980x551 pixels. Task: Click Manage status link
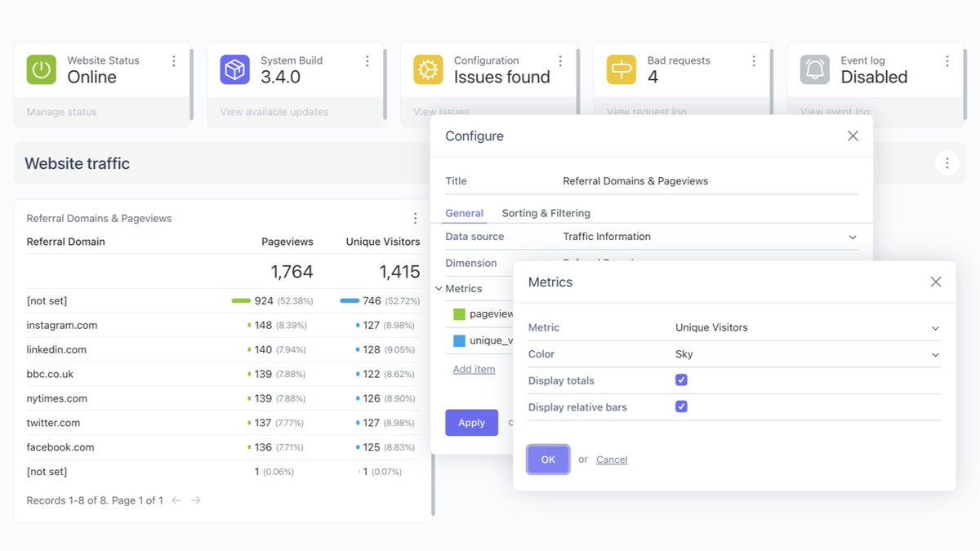(61, 112)
